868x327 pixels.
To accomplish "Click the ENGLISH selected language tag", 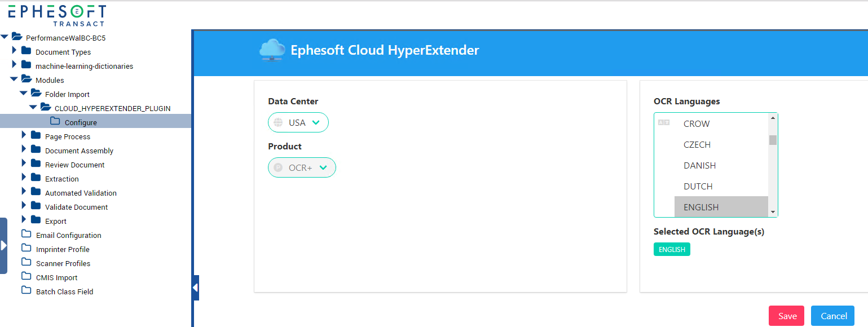I will pos(672,249).
